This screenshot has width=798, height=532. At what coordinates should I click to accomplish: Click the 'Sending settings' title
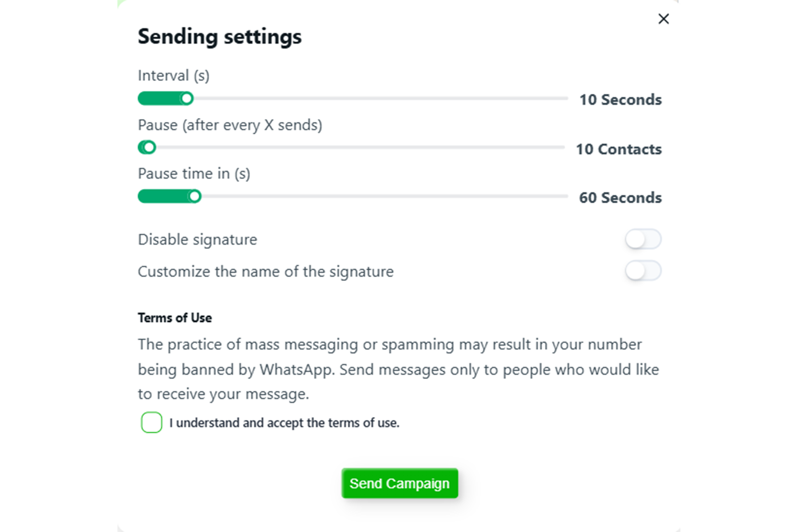219,37
